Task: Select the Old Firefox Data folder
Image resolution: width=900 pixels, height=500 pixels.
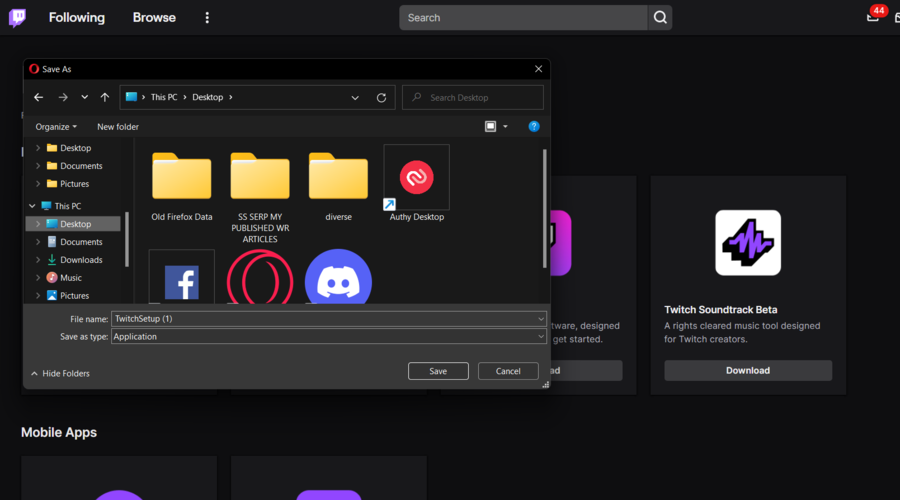Action: click(181, 185)
